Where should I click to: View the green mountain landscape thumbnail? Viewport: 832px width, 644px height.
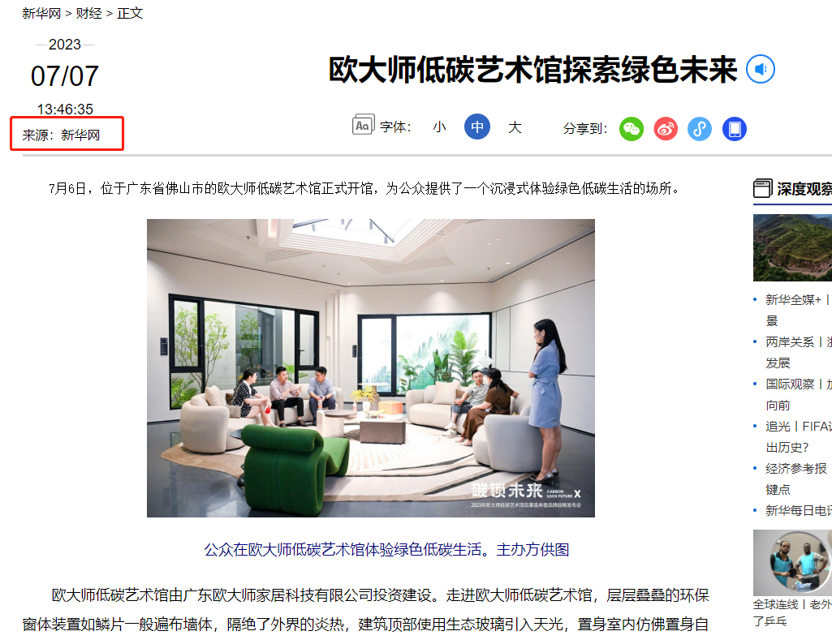793,247
